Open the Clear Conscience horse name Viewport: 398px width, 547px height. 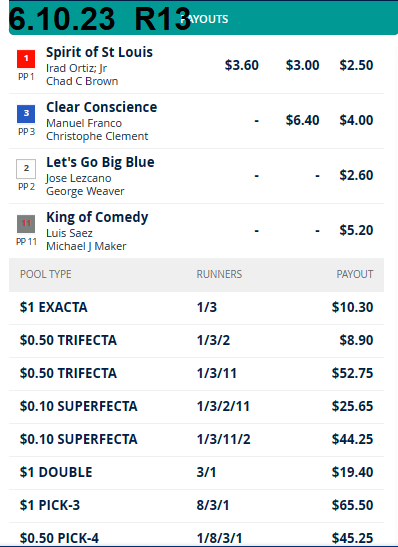tap(102, 107)
